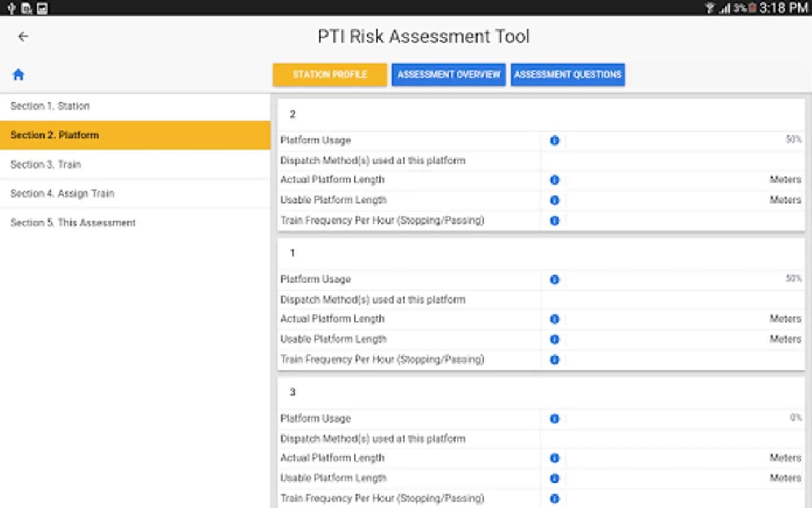View info for Platform 2 Usable Platform Length
This screenshot has height=508, width=812.
tap(554, 200)
